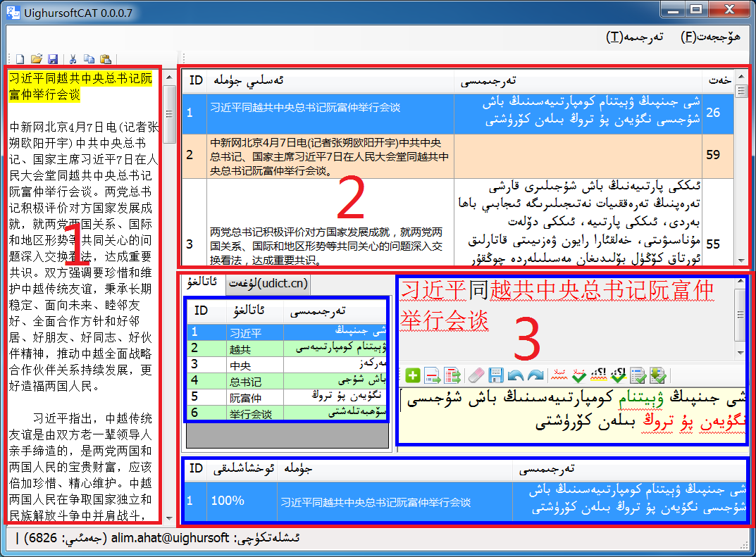Click the Copy icon in top toolbar
Image resolution: width=756 pixels, height=557 pixels.
pos(89,58)
